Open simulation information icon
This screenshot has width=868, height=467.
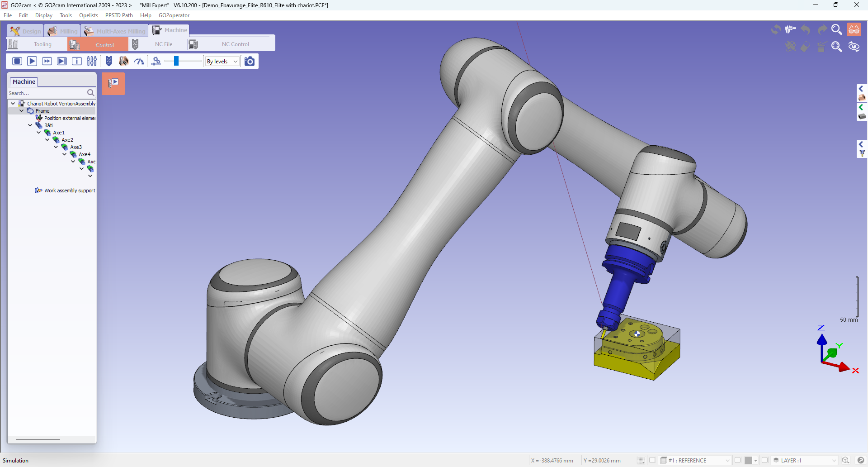(x=77, y=61)
